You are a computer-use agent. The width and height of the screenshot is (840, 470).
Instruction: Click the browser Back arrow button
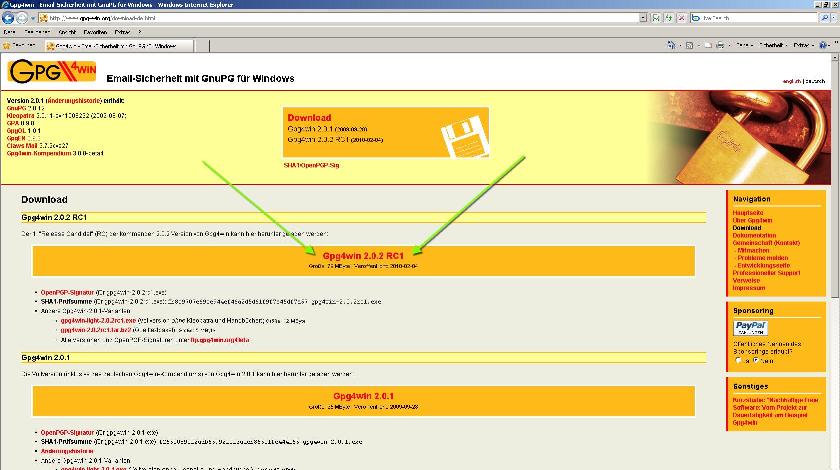(8, 18)
